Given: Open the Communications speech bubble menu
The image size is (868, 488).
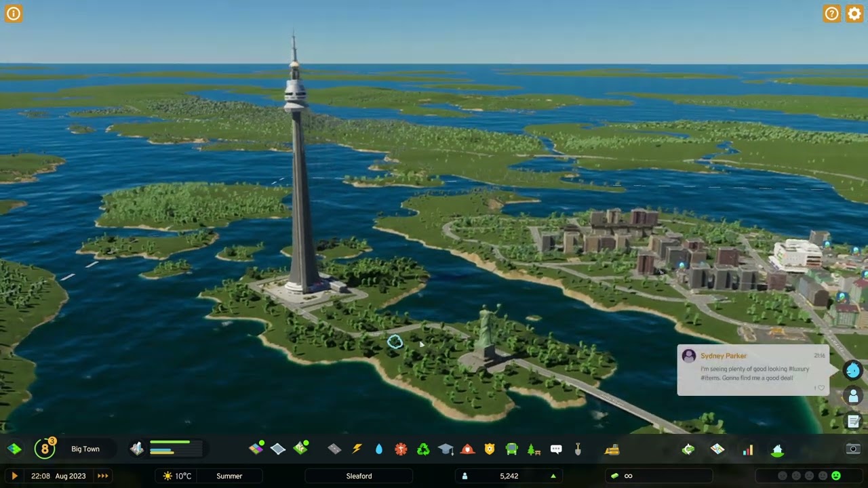Looking at the screenshot, I should coord(556,449).
